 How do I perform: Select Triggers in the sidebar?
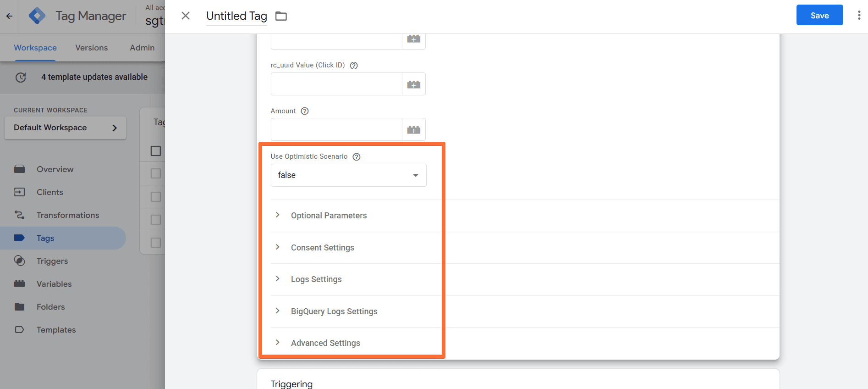52,261
